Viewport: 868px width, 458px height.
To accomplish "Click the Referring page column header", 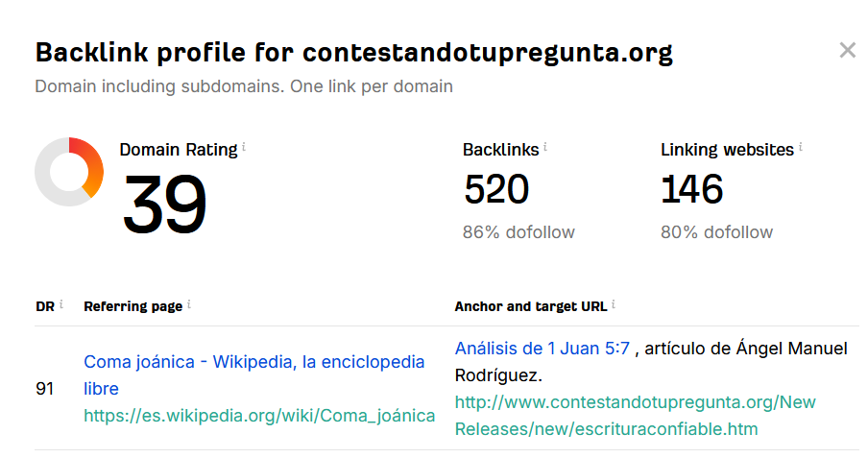I will tap(133, 307).
